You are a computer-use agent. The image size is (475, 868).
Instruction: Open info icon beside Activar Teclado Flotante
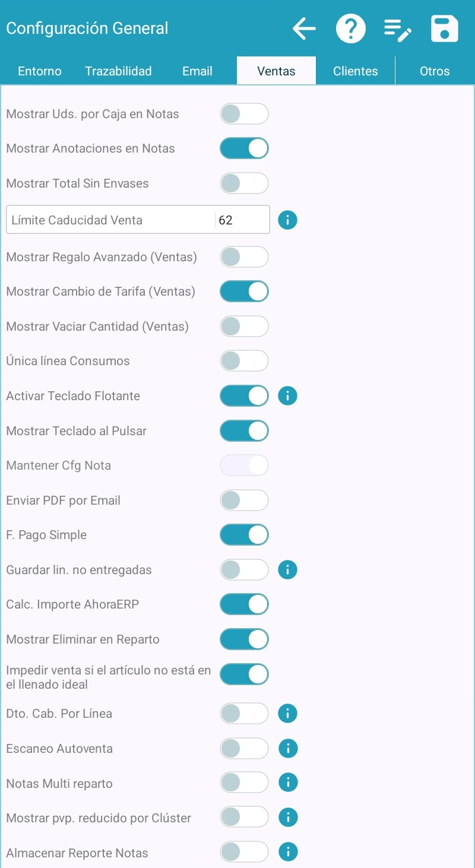287,395
